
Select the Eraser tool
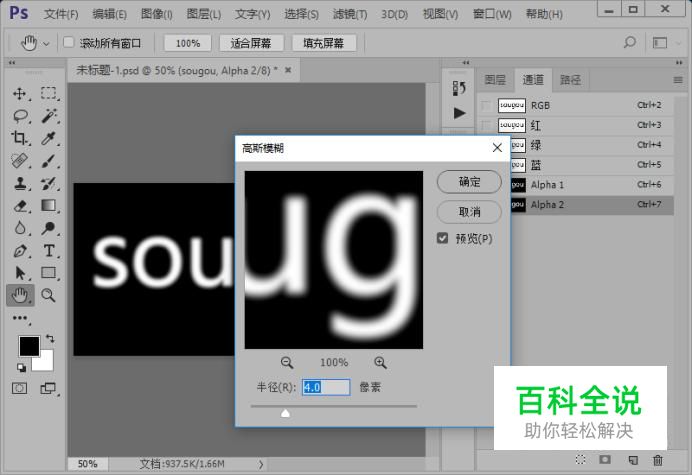point(20,206)
